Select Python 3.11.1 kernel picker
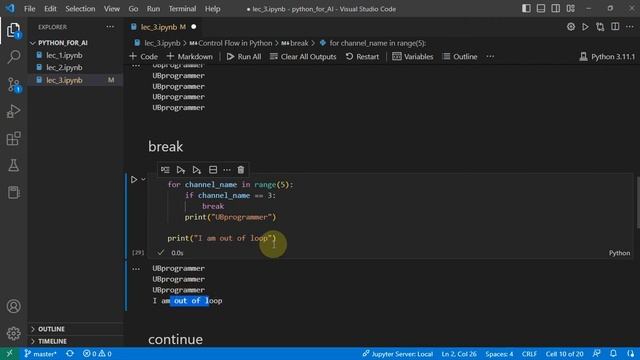Viewport: 640px width, 360px height. [x=607, y=57]
